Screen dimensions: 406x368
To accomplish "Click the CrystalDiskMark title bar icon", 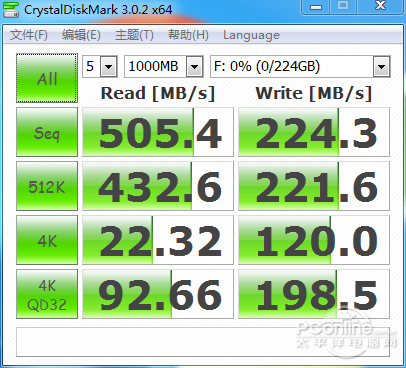I will click(x=11, y=9).
